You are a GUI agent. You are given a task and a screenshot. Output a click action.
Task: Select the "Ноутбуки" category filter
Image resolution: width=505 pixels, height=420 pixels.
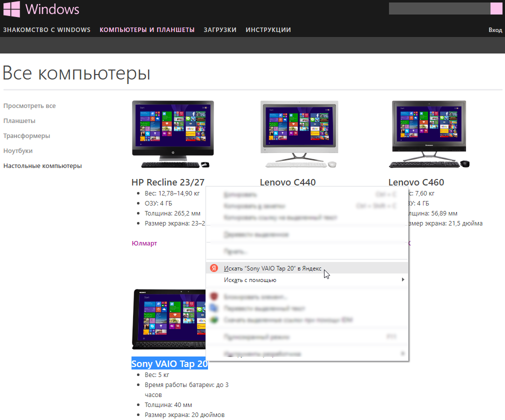click(18, 151)
